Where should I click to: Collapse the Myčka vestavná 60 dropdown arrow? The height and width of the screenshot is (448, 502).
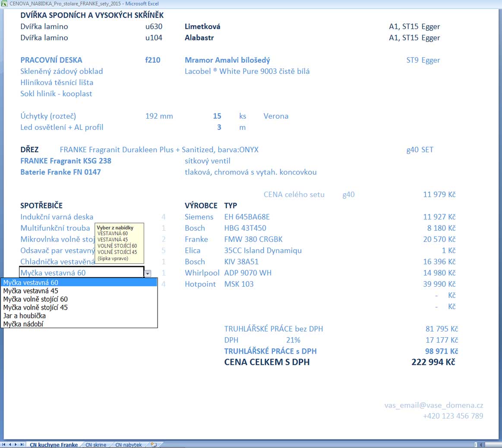(148, 273)
